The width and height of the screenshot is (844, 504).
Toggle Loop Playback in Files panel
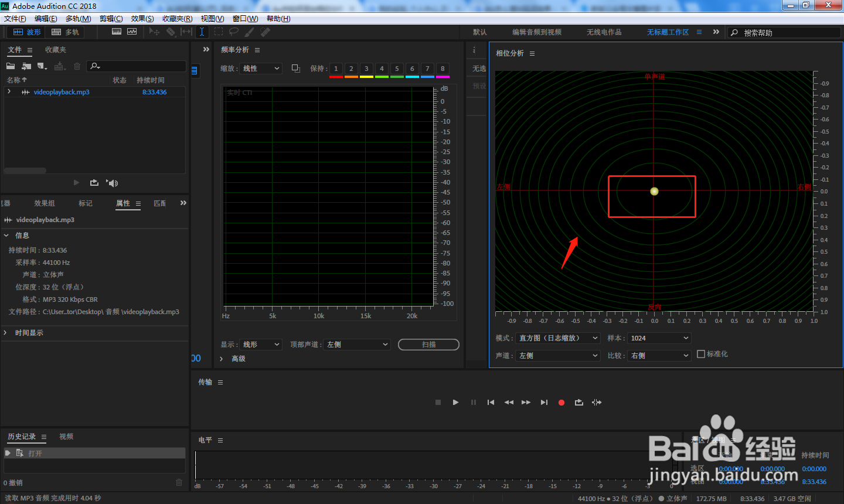coord(94,183)
